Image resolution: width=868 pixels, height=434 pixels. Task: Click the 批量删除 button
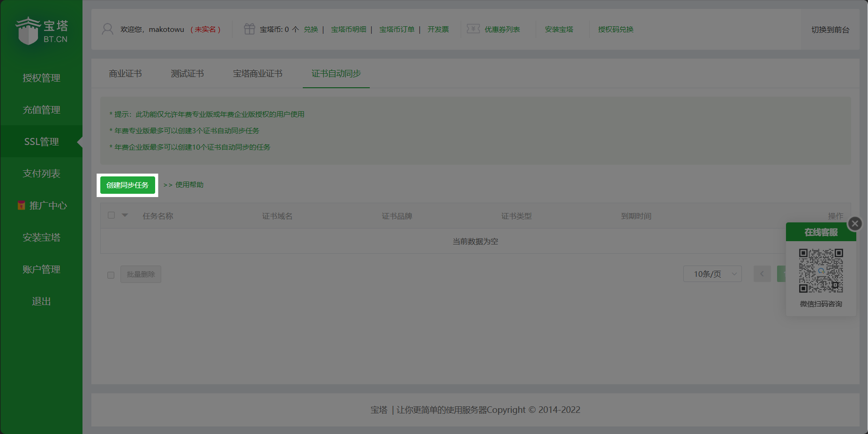point(141,274)
